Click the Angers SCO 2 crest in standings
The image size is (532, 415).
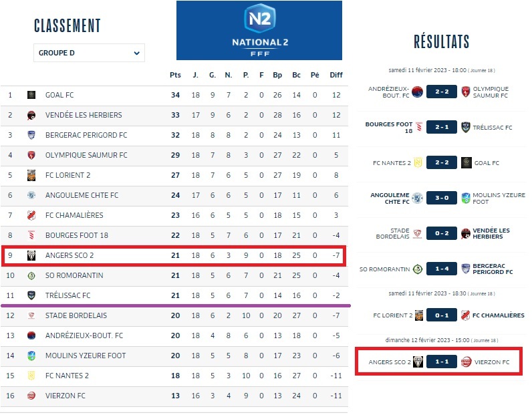point(31,255)
